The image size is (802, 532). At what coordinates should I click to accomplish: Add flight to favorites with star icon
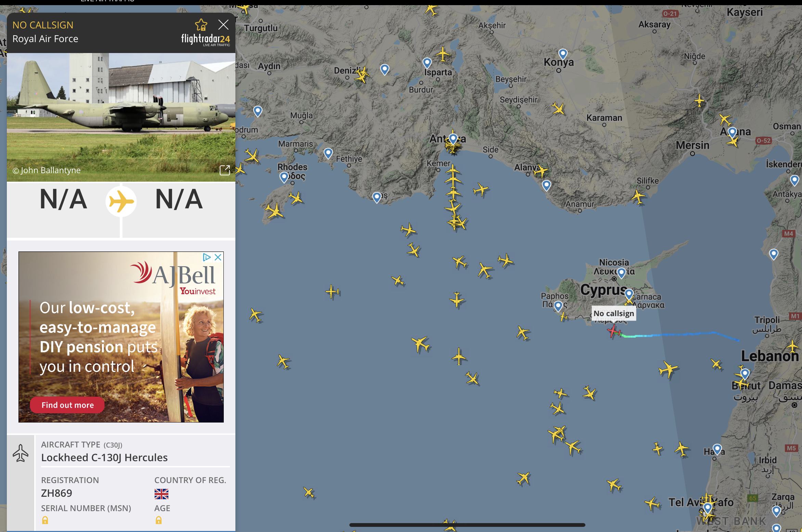tap(201, 25)
